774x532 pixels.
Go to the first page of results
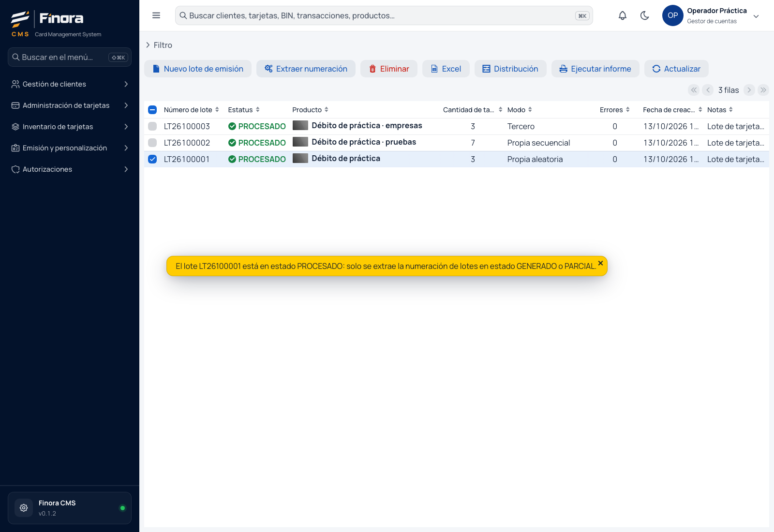click(694, 90)
